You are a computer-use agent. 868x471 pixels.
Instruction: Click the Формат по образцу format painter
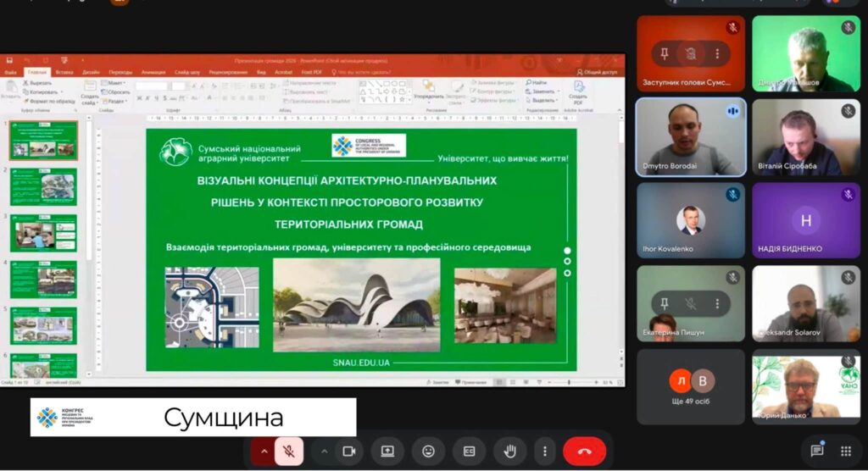point(49,102)
